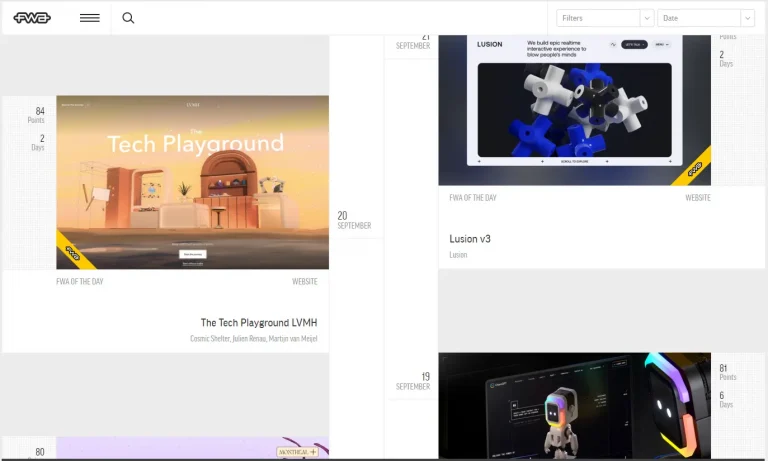The height and width of the screenshot is (461, 768).
Task: Click the Date sort field
Action: 699,18
